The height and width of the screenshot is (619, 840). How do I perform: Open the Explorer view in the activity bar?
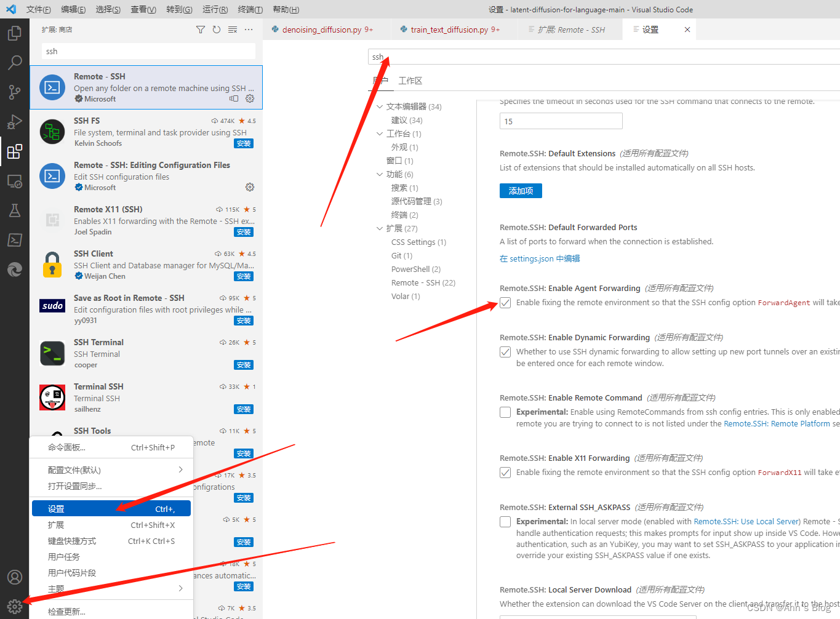pos(15,33)
